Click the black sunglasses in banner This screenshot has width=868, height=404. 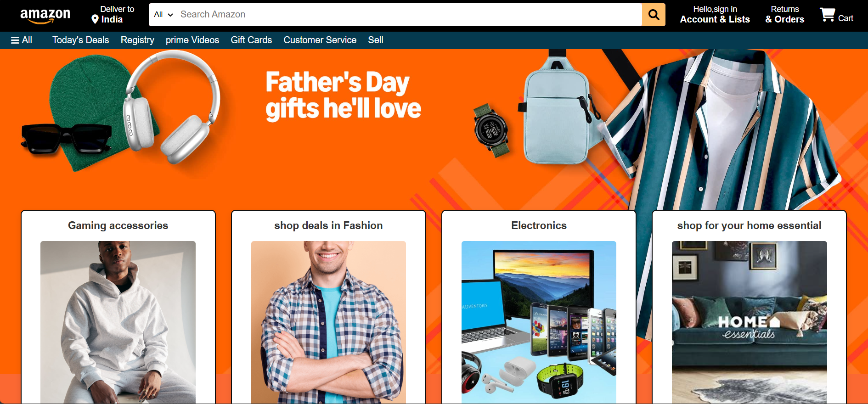coord(66,138)
